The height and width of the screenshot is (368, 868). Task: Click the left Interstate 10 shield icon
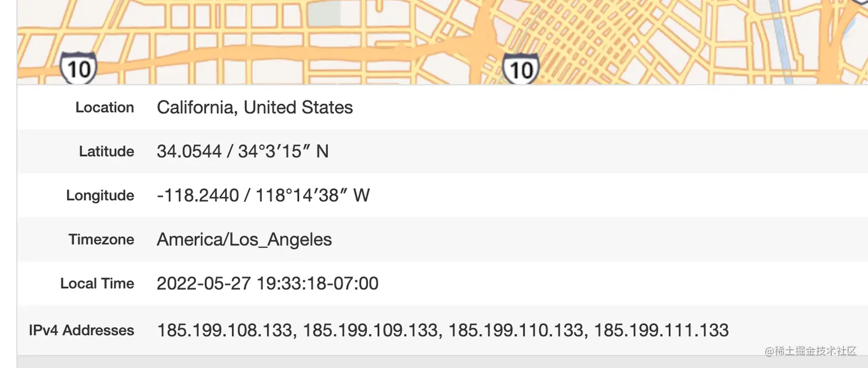[78, 68]
